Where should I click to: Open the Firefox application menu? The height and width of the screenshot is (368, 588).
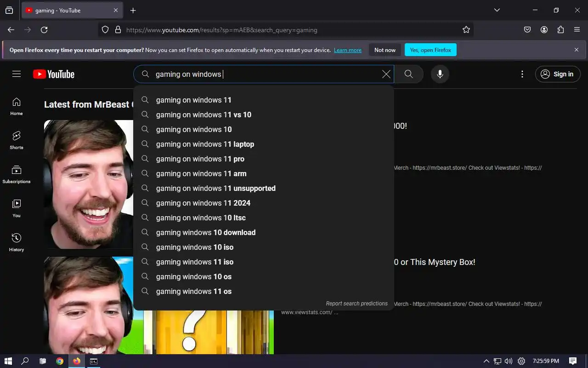pyautogui.click(x=577, y=30)
